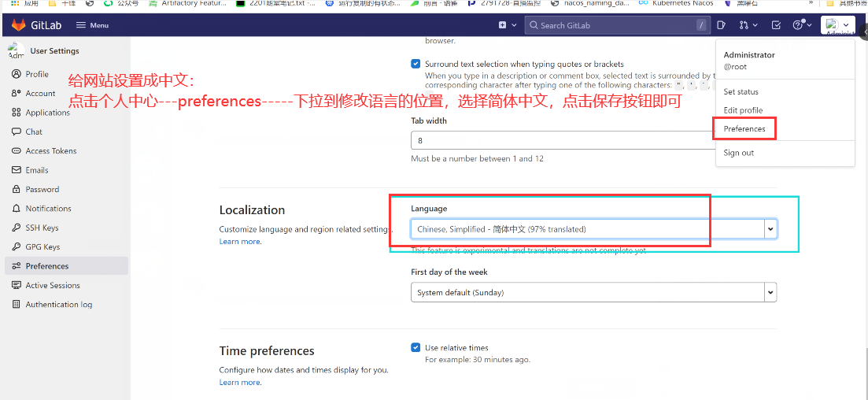Click the Administrator @root profile entry
The image size is (868, 400).
click(x=749, y=61)
